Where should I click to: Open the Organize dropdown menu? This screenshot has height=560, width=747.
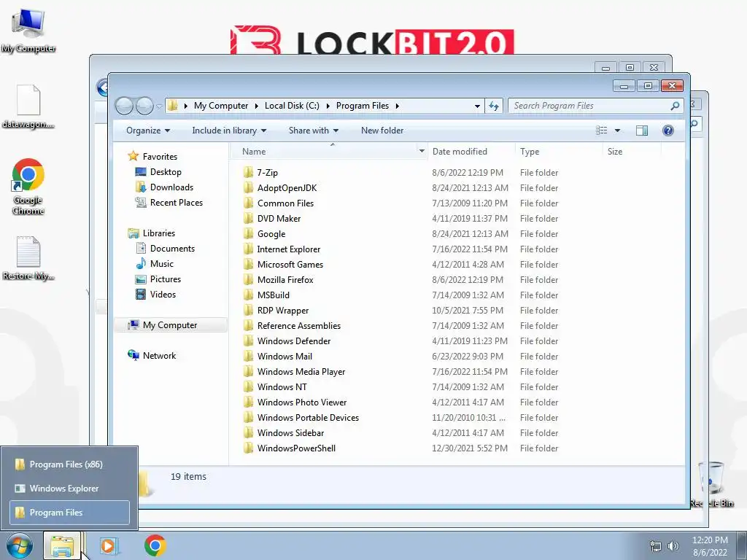click(x=148, y=131)
